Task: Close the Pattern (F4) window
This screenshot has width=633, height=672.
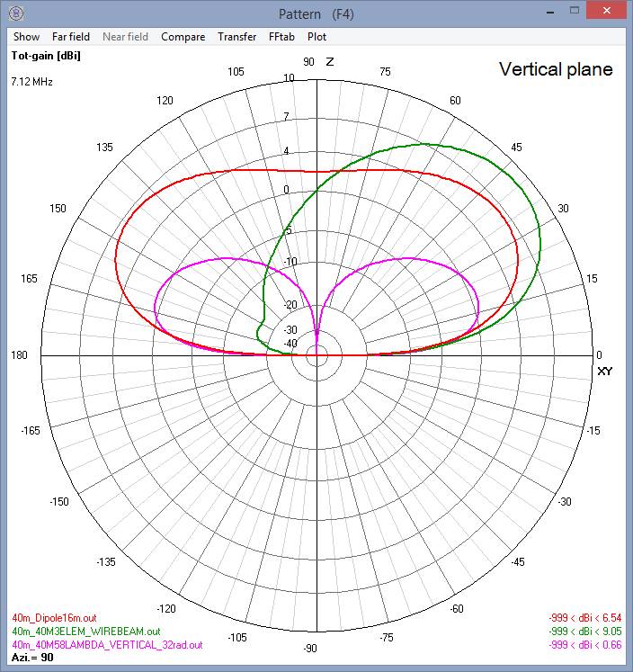Action: click(x=606, y=13)
